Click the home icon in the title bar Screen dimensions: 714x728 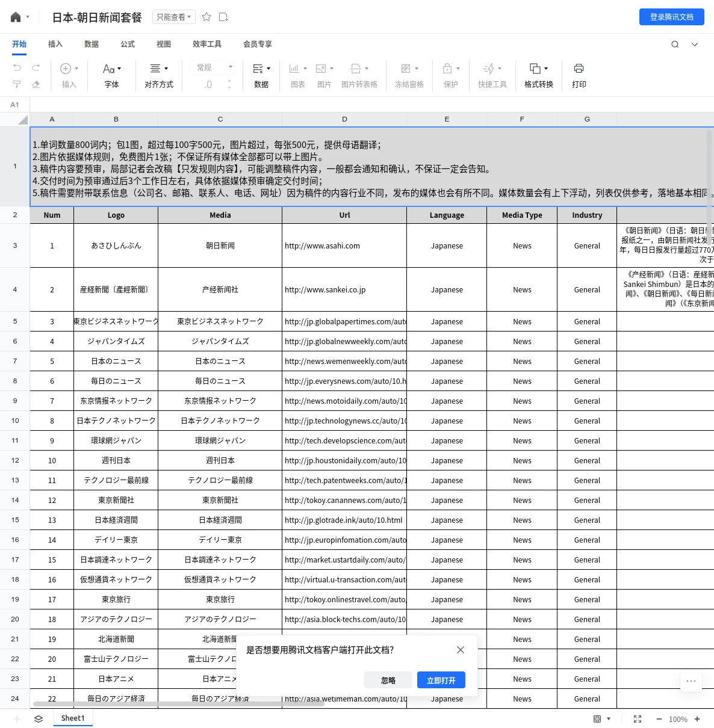[x=16, y=17]
